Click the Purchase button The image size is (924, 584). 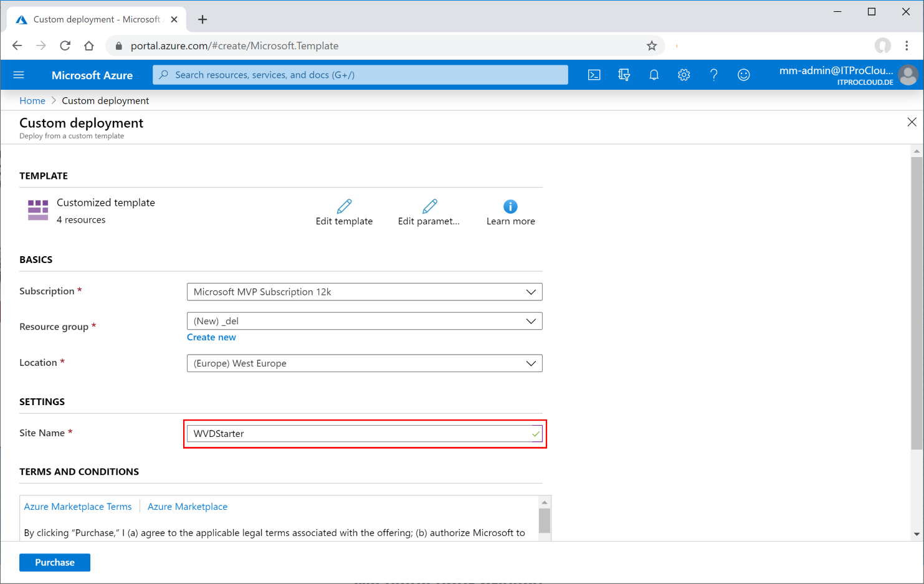pos(55,562)
